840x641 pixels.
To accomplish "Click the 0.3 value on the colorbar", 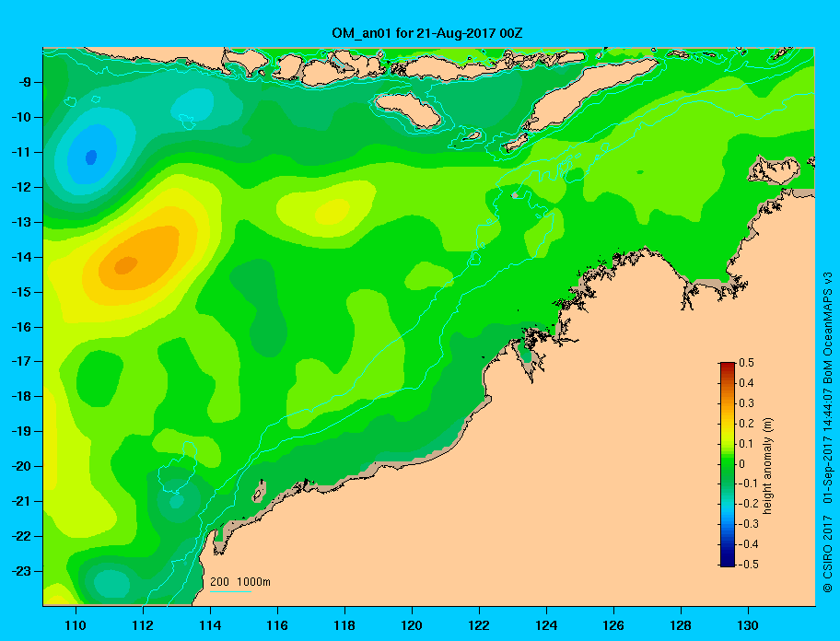I will 747,403.
